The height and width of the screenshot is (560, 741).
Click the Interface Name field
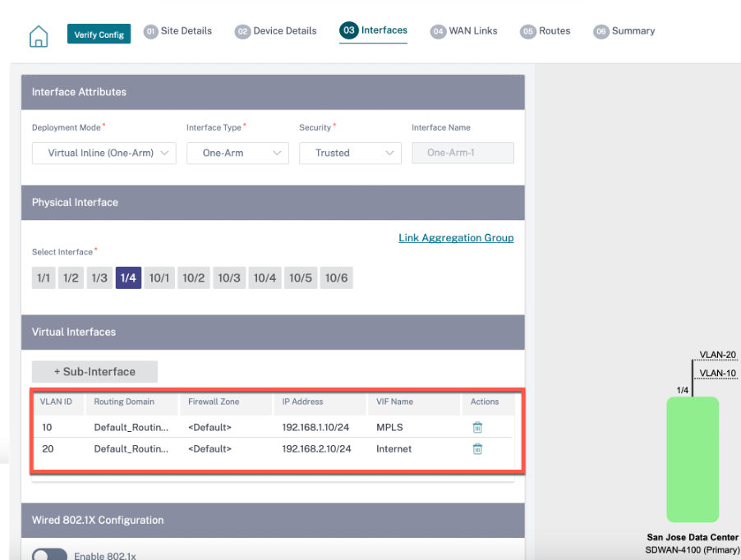[463, 153]
